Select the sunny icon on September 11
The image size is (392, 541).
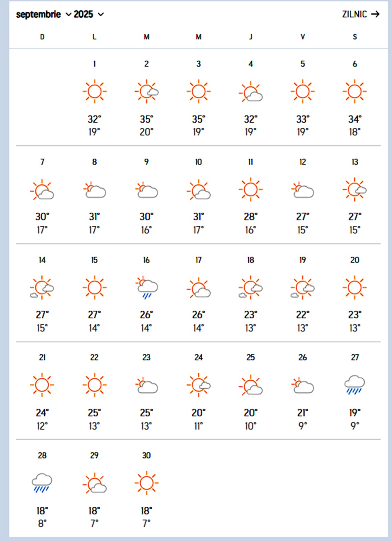tap(250, 189)
